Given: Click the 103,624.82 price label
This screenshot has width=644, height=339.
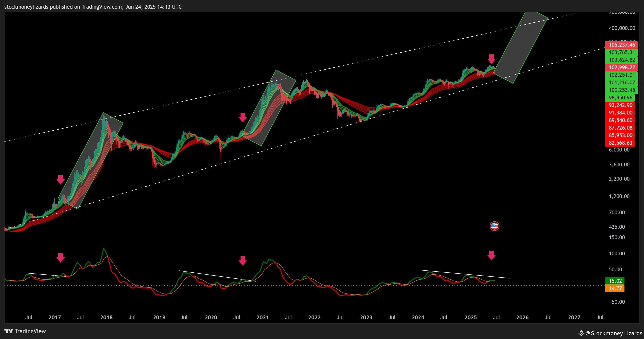Looking at the screenshot, I should 622,60.
